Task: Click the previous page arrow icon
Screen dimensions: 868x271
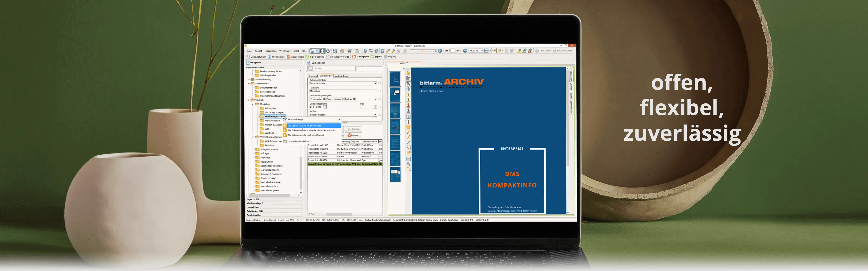Action: tap(440, 51)
